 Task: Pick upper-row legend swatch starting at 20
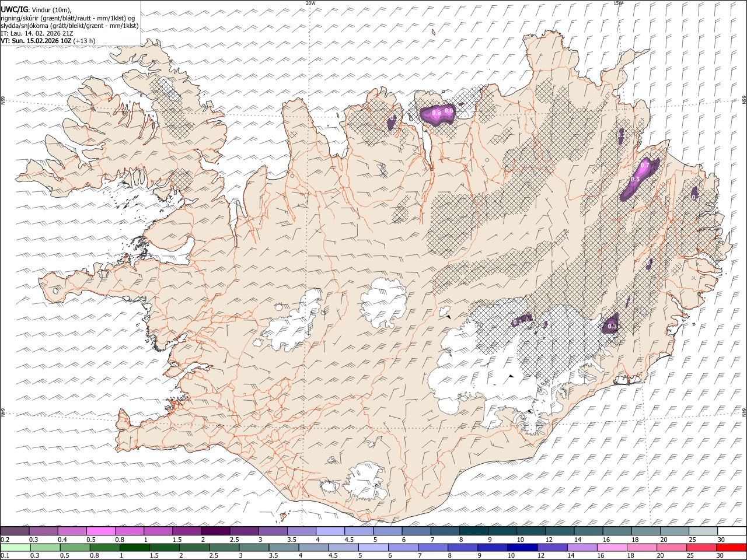pos(675,531)
